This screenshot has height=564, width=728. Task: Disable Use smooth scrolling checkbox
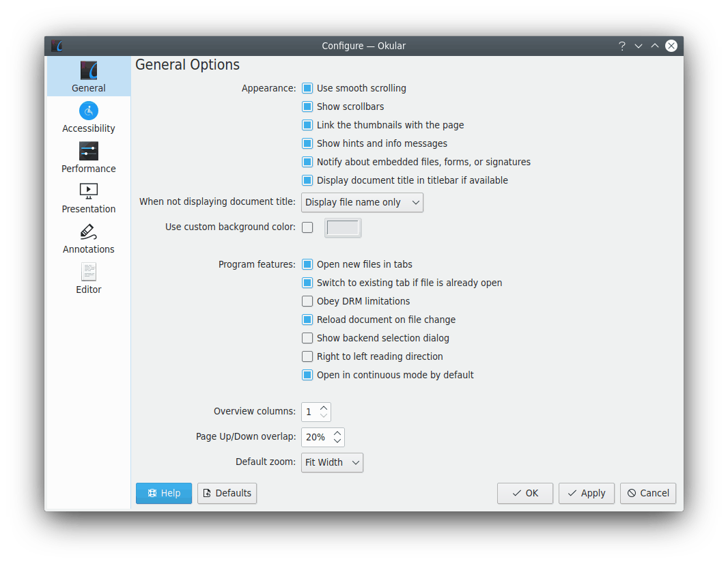click(307, 88)
